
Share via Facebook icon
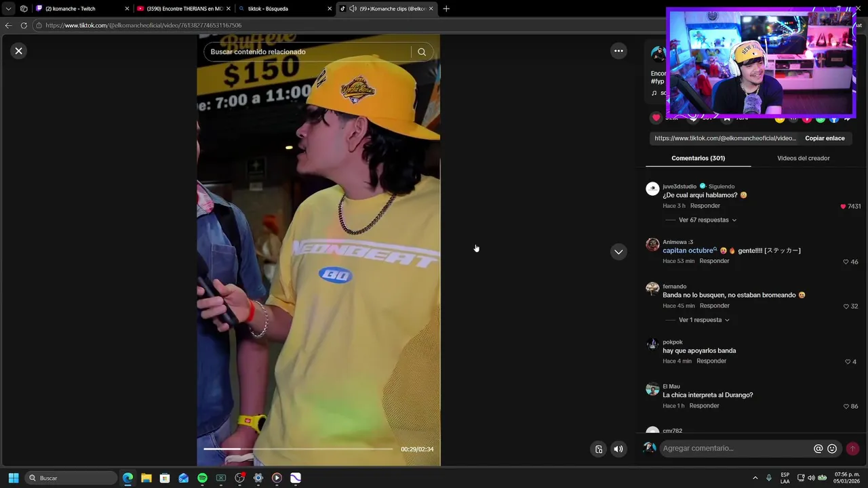pos(834,119)
